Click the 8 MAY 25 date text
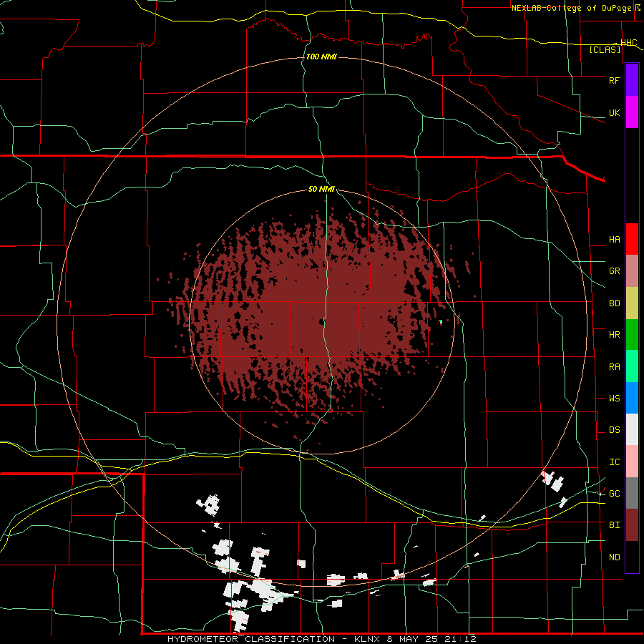Viewport: 644px width, 644px height. pos(413,639)
